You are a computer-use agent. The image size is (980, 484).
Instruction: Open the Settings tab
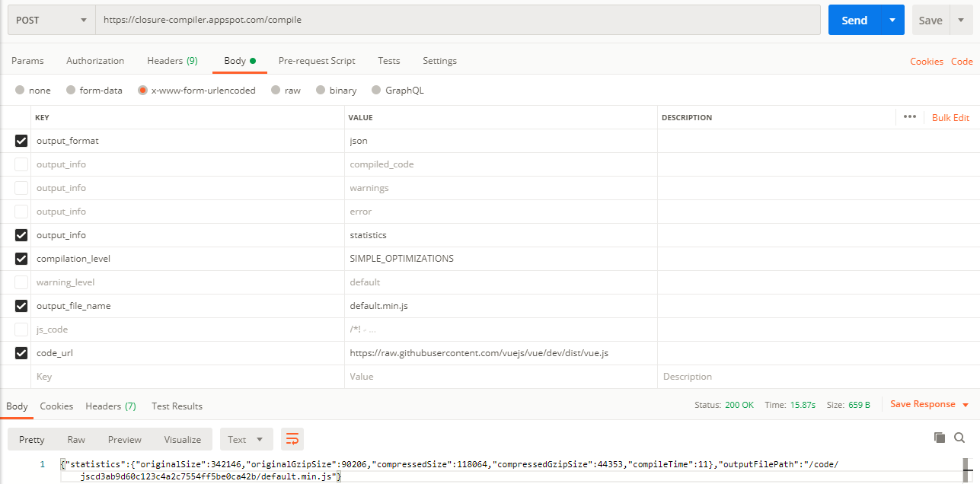tap(439, 61)
